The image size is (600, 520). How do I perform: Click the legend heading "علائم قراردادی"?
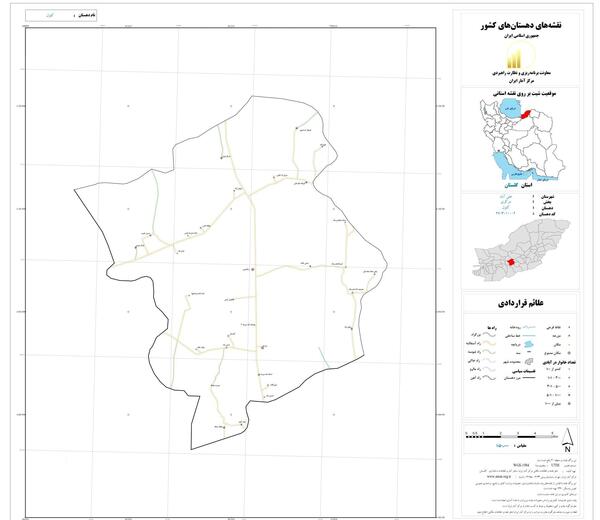[521, 303]
